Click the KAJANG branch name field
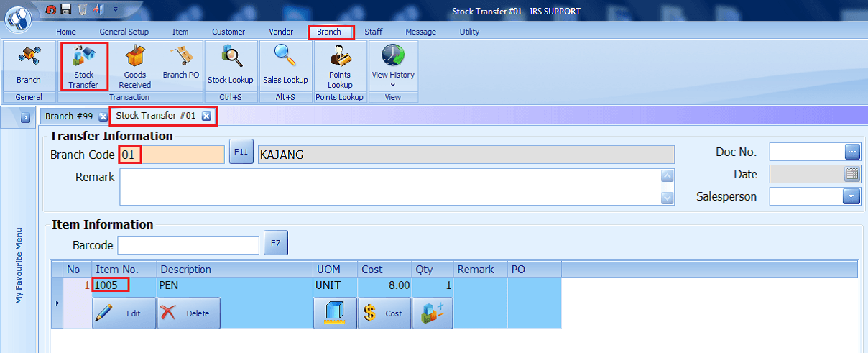This screenshot has width=868, height=353. tap(466, 155)
